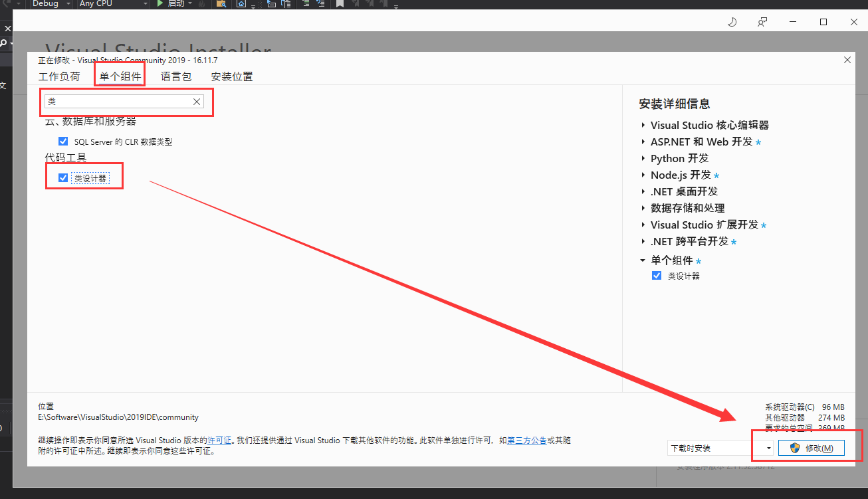Screen dimensions: 868x499
Task: Click the bookmark icon in Visual Studio toolbar
Action: [340, 4]
